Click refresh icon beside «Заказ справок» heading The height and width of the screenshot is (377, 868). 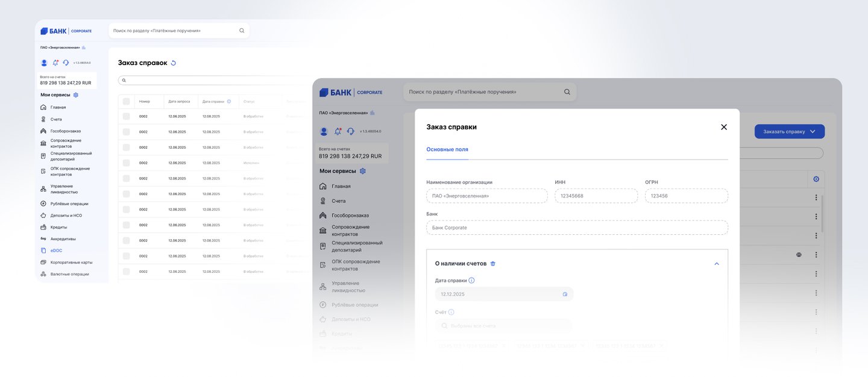tap(174, 63)
